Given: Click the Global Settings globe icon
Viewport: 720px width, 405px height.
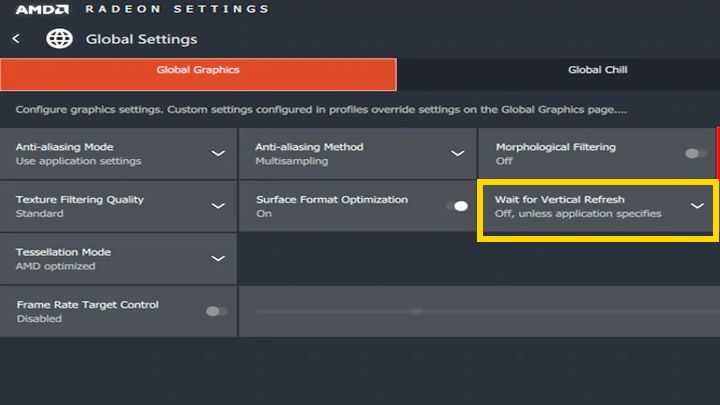Looking at the screenshot, I should [x=60, y=39].
